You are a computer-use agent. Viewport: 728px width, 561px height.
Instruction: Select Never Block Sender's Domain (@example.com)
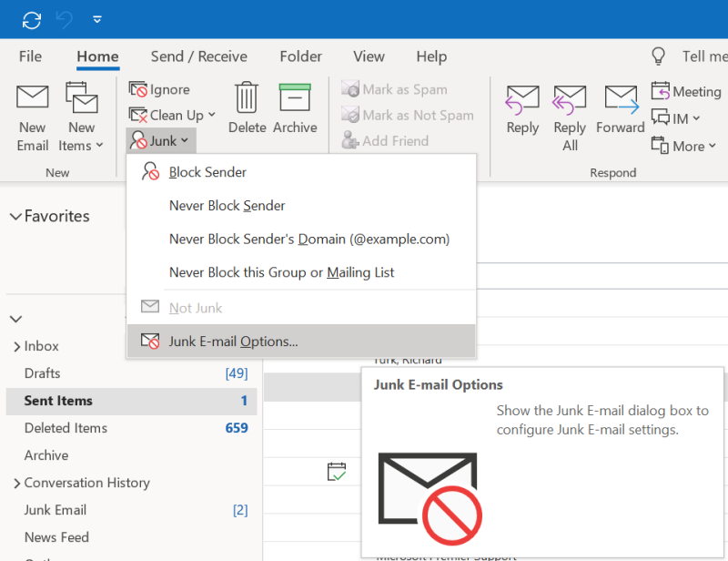301,239
